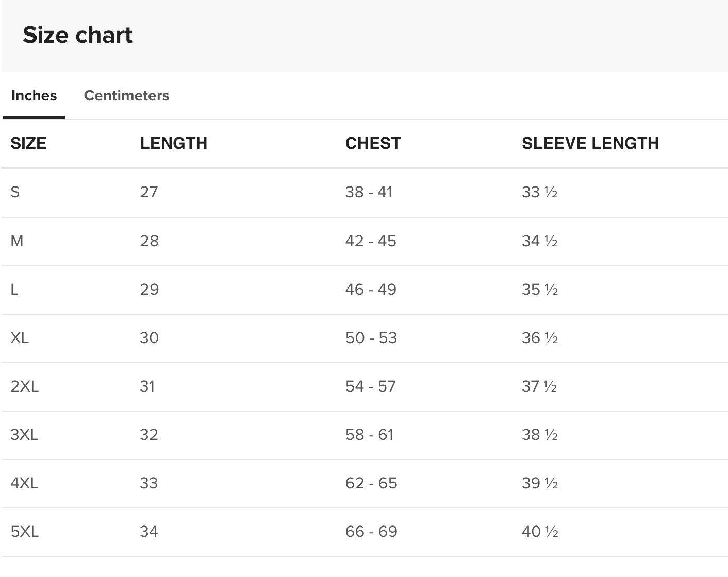Select the 5XL size row label
This screenshot has width=728, height=577.
(24, 532)
